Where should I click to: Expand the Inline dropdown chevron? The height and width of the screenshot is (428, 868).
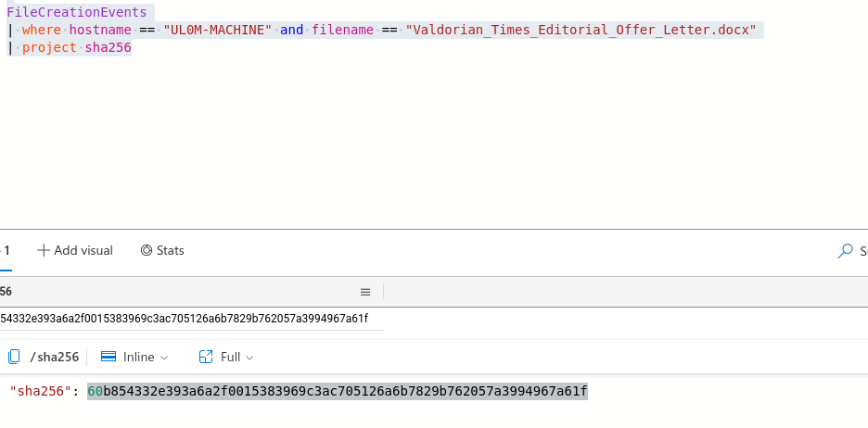click(165, 358)
